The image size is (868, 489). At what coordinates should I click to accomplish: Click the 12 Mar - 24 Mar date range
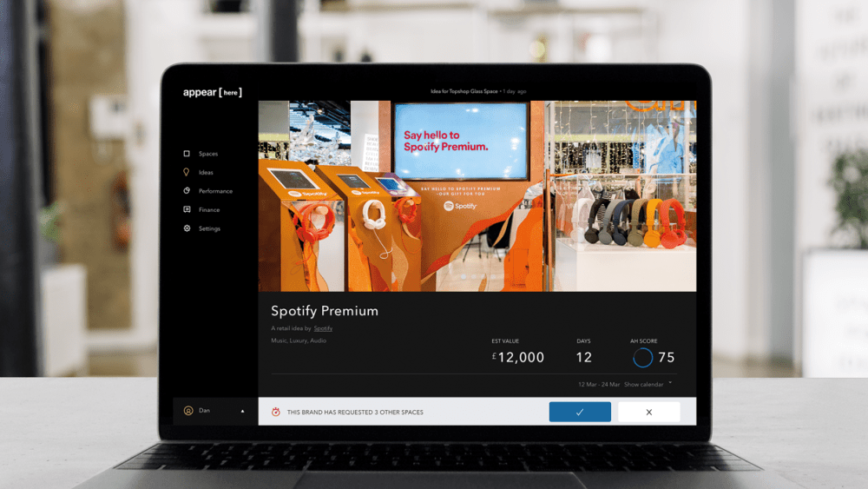coord(599,384)
